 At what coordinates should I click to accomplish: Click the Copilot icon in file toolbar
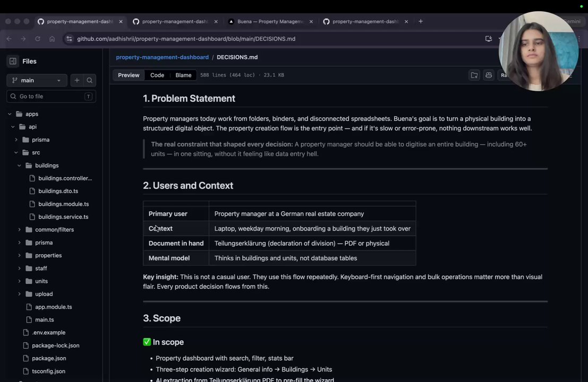pos(489,75)
